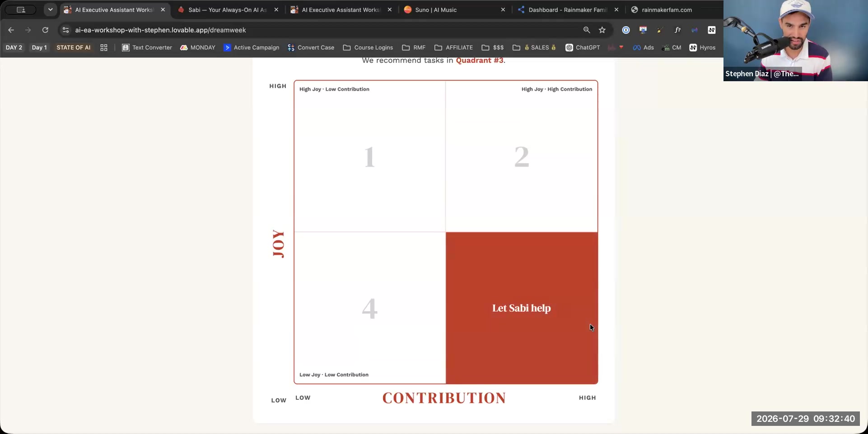
Task: Switch to the rainmakerfam.com tab
Action: [667, 9]
